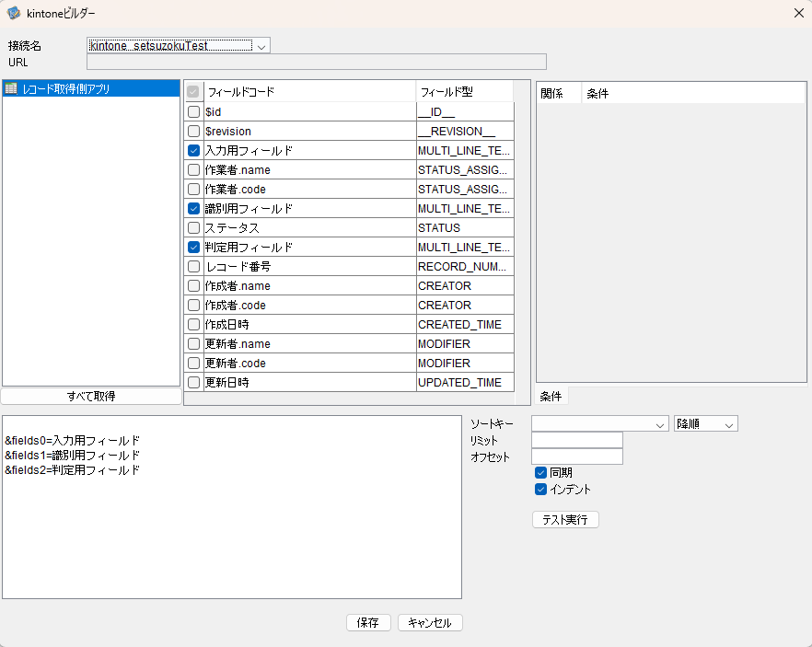This screenshot has height=647, width=812.
Task: Switch to the 条件 tab
Action: tap(551, 396)
